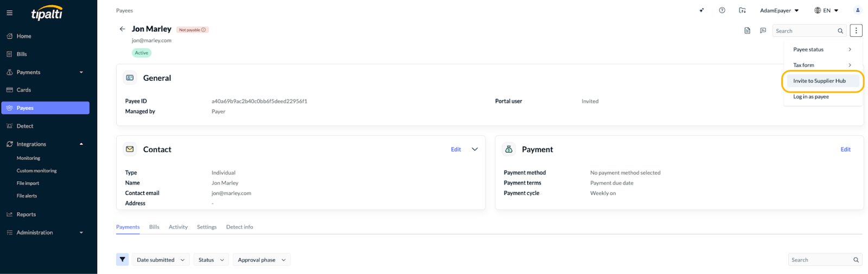The image size is (868, 274).
Task: Click the blue filter funnel button
Action: (123, 260)
